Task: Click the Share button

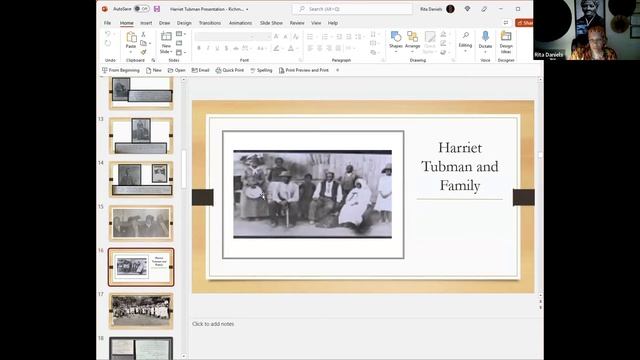Action: coord(524,23)
